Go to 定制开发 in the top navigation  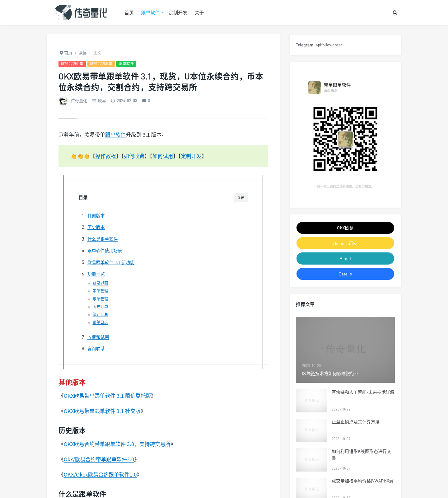178,13
